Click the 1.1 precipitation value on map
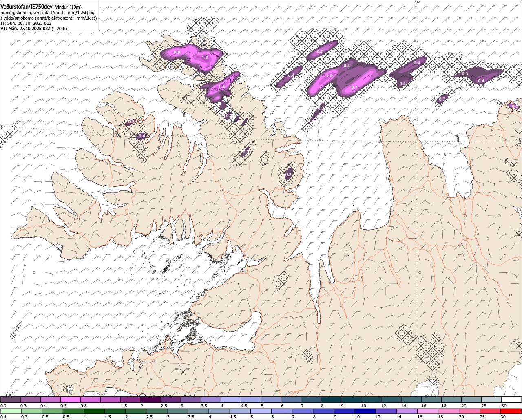Screen dimensions: 522x420 coord(221,86)
